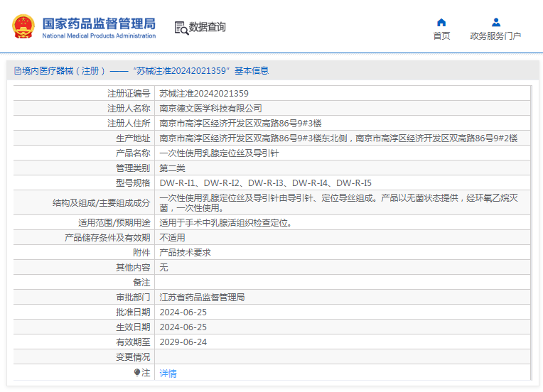Open the 详情 link

pos(168,374)
